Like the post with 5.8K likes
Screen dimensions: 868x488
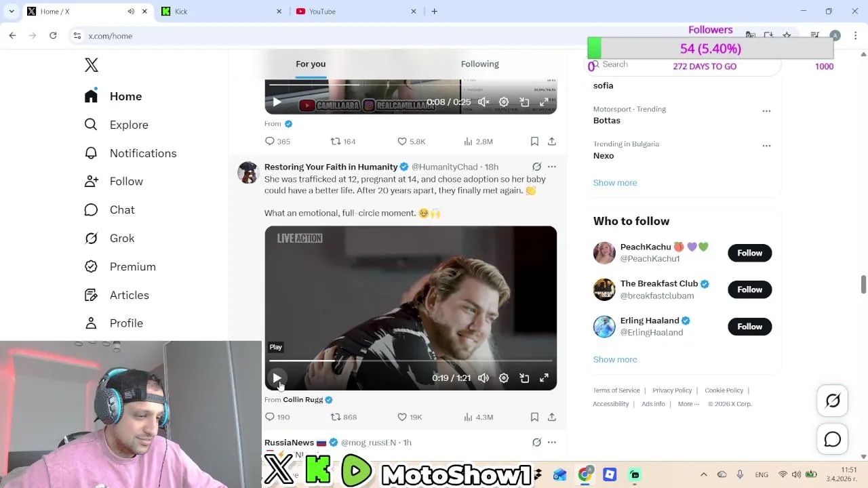(412, 142)
